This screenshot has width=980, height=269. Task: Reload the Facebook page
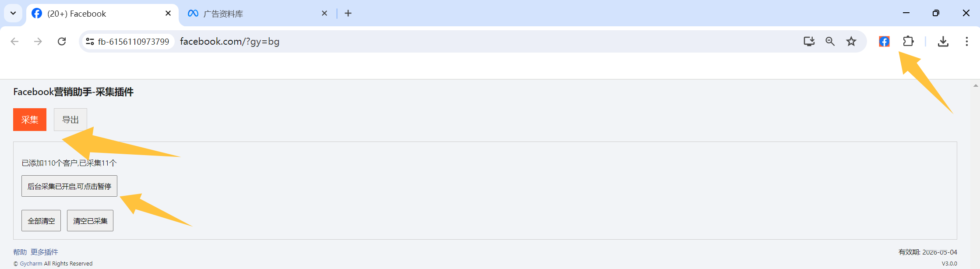tap(62, 42)
